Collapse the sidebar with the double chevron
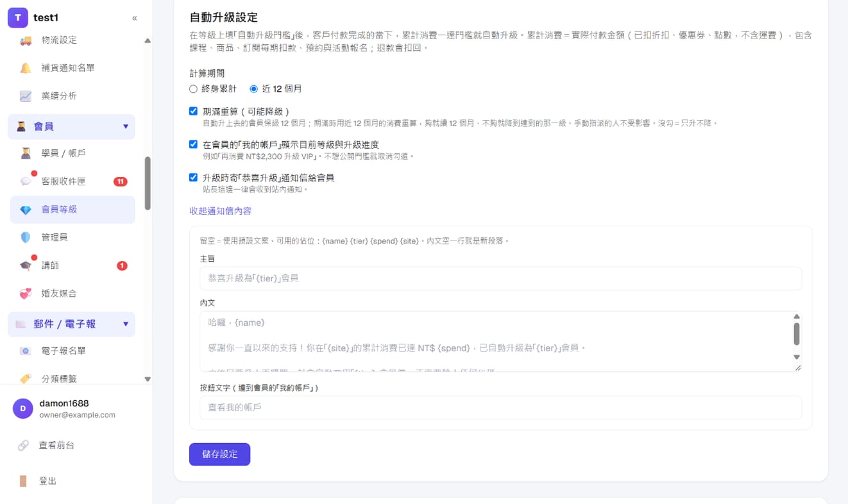This screenshot has height=504, width=848. 135,18
